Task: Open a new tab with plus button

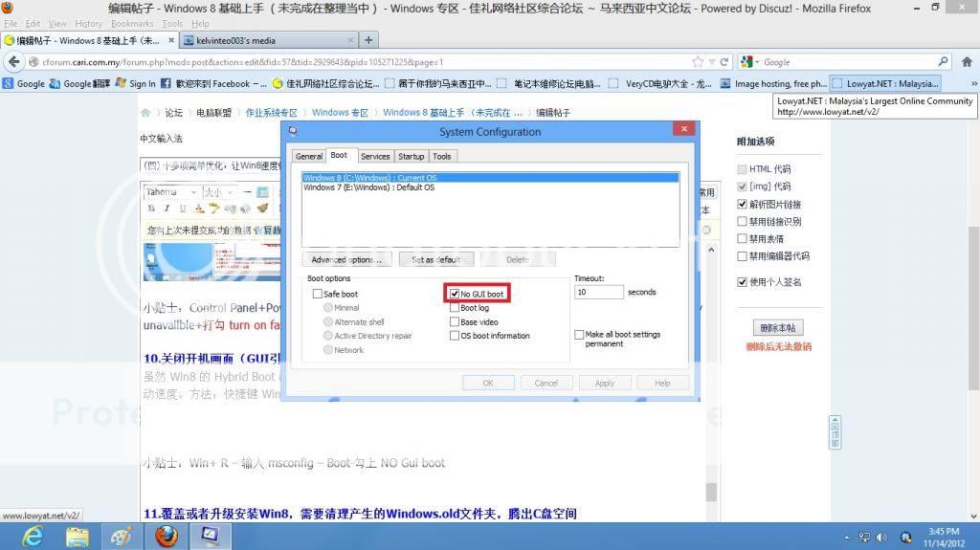Action: click(368, 40)
